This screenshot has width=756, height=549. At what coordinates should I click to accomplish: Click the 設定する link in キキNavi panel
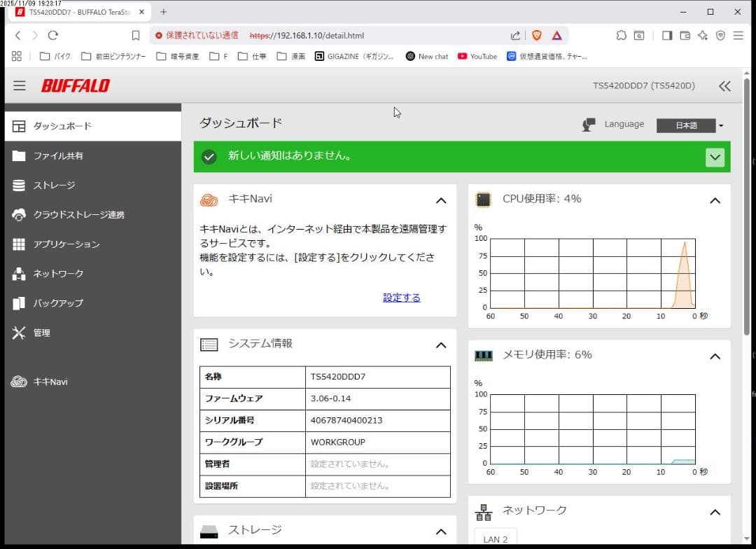coord(401,298)
